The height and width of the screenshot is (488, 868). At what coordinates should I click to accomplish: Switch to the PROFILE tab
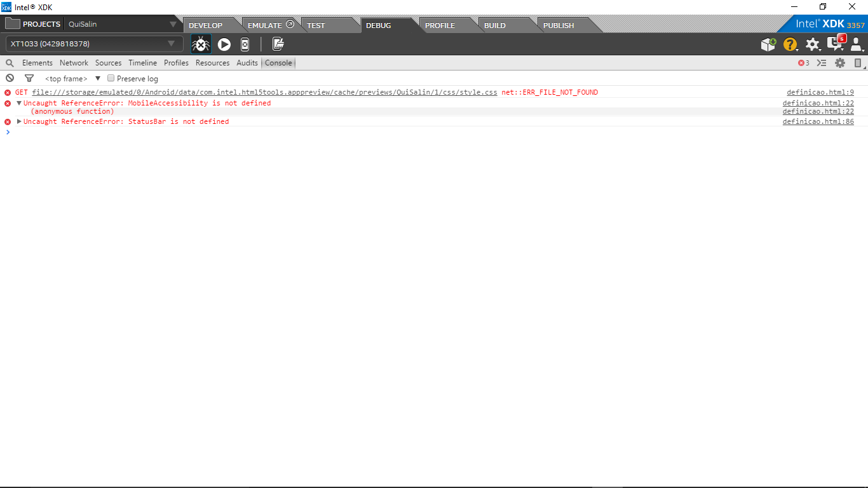pos(440,25)
